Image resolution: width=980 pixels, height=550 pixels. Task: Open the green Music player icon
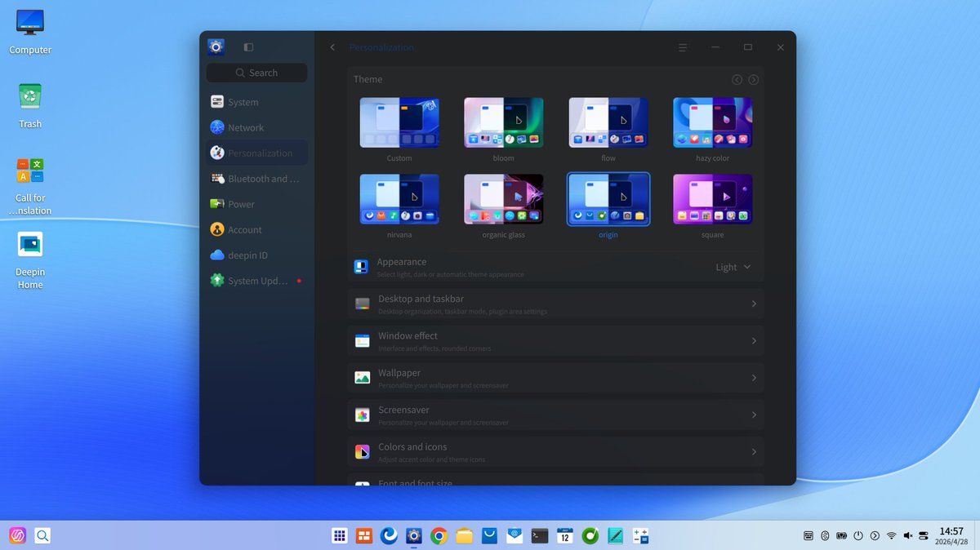point(590,536)
